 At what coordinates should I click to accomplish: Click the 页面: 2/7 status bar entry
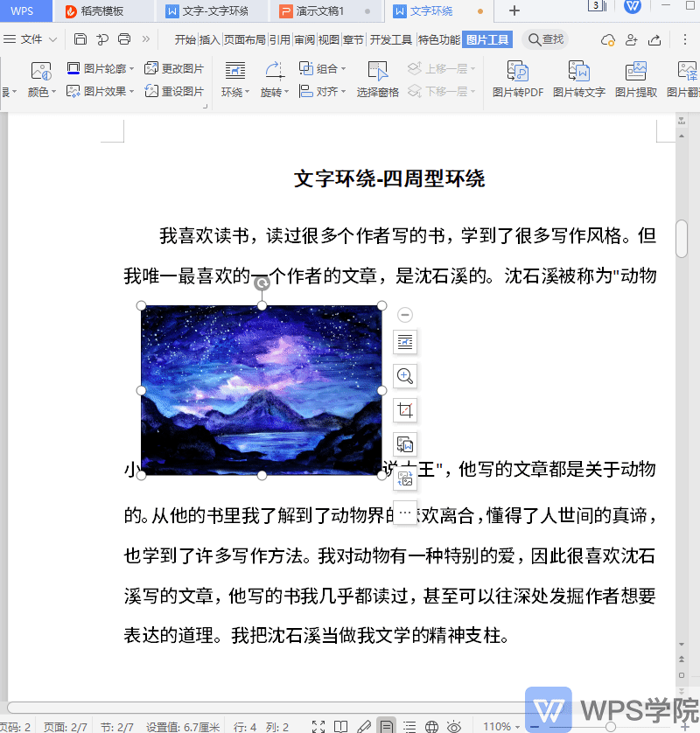pos(65,727)
